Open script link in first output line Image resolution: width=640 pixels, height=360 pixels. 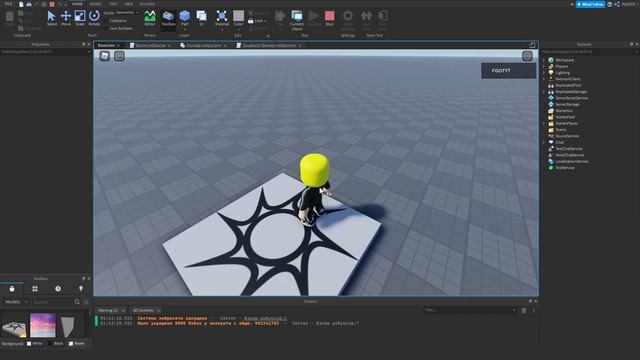click(x=265, y=318)
